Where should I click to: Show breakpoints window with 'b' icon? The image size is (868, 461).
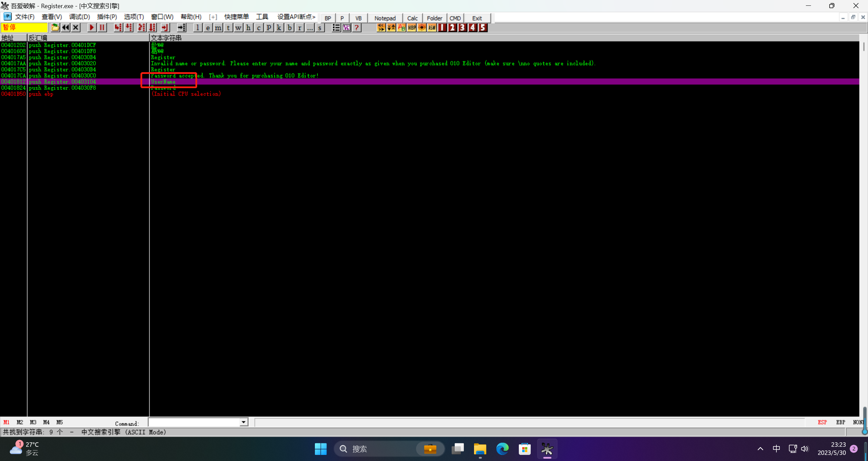289,28
